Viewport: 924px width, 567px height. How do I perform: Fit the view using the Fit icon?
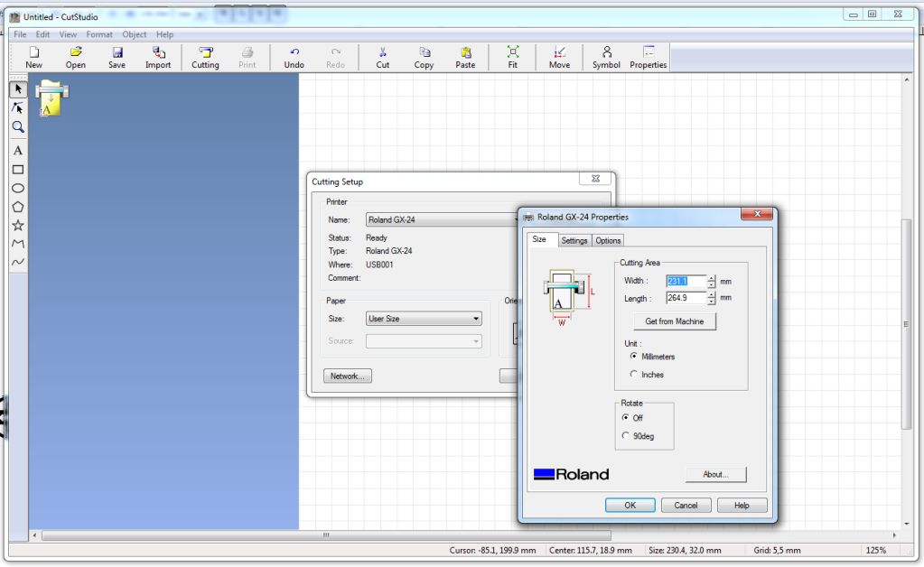[513, 58]
